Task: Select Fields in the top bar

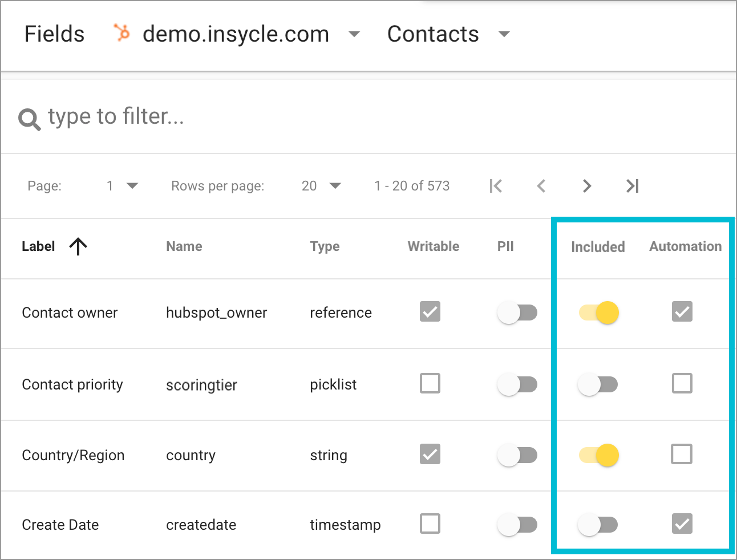Action: [x=54, y=34]
